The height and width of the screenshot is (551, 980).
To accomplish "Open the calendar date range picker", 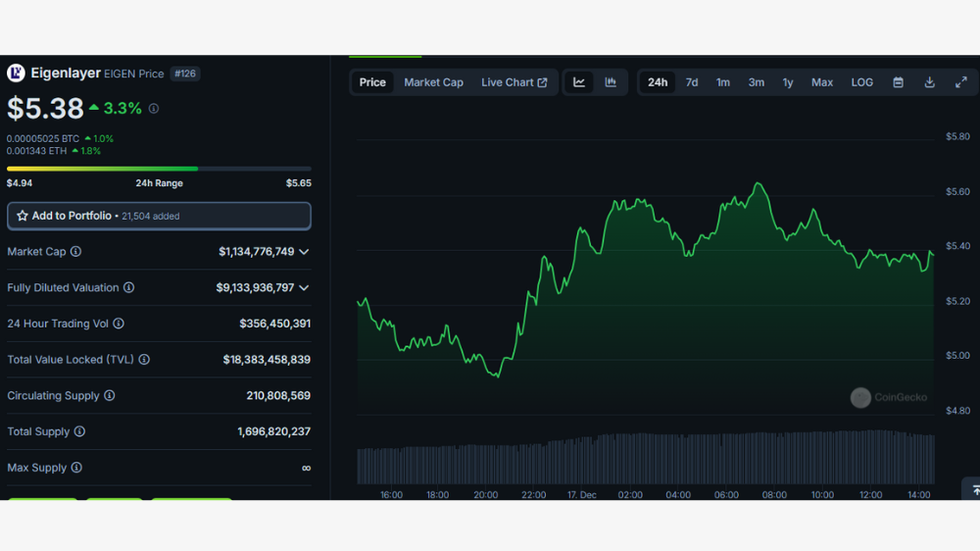I will pos(898,82).
